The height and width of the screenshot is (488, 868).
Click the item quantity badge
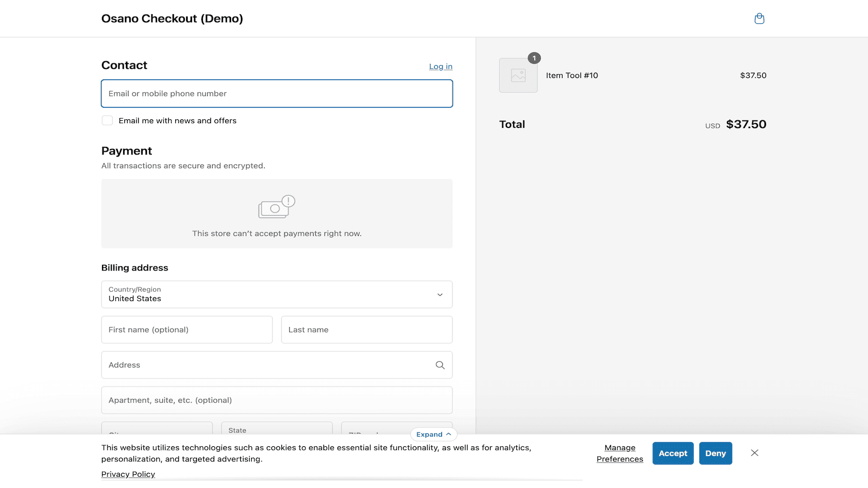pos(534,58)
